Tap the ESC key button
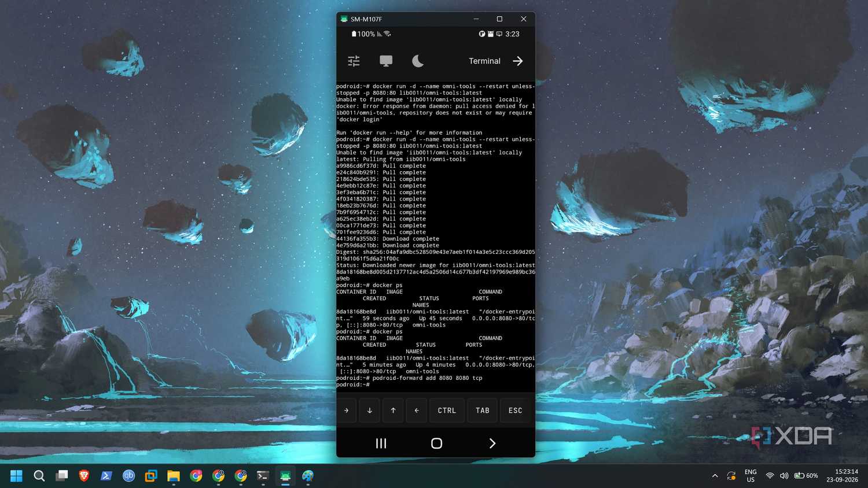Image resolution: width=868 pixels, height=488 pixels. tap(515, 411)
